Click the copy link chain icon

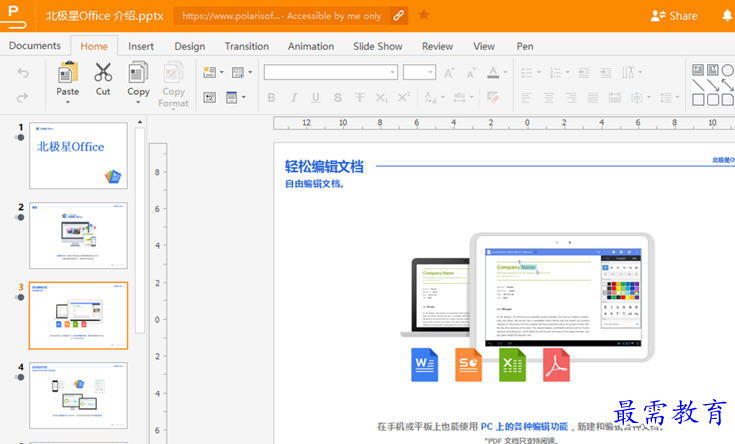tap(399, 16)
